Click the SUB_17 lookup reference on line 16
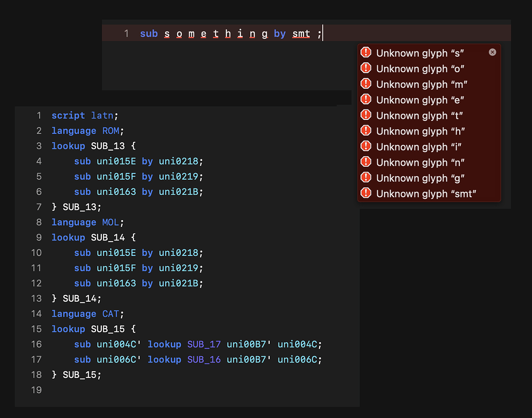Image resolution: width=532 pixels, height=418 pixels. pyautogui.click(x=204, y=344)
